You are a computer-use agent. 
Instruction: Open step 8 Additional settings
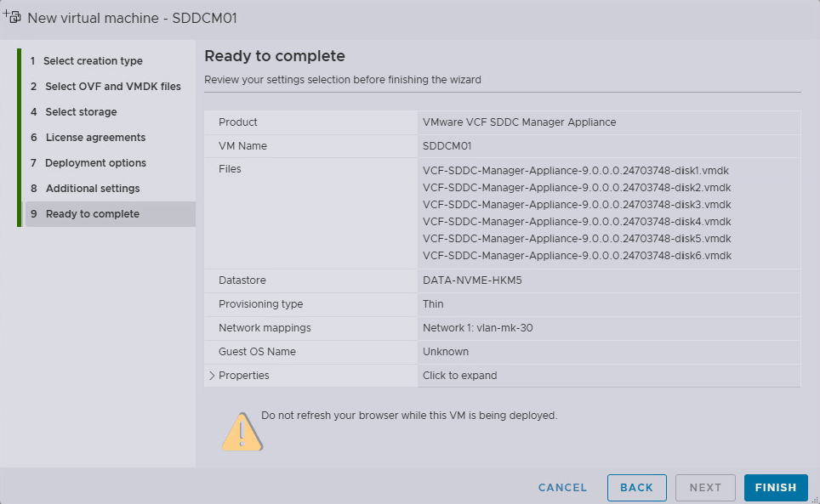click(x=93, y=189)
